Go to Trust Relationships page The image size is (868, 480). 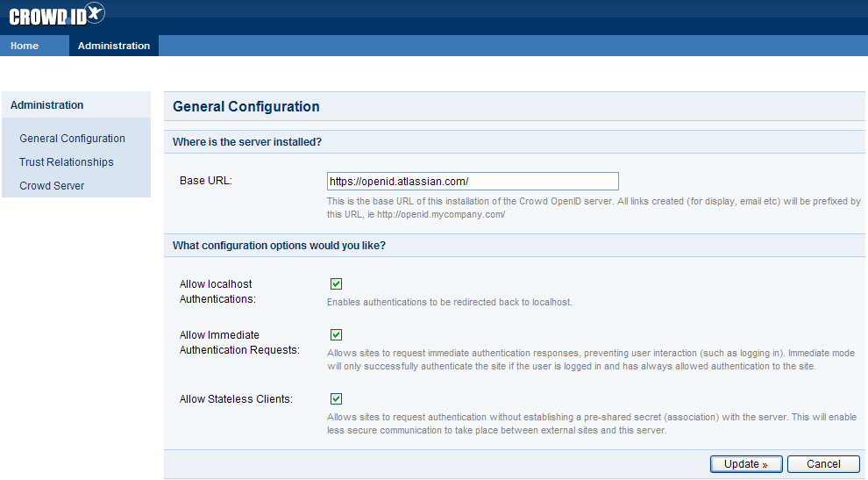click(67, 161)
